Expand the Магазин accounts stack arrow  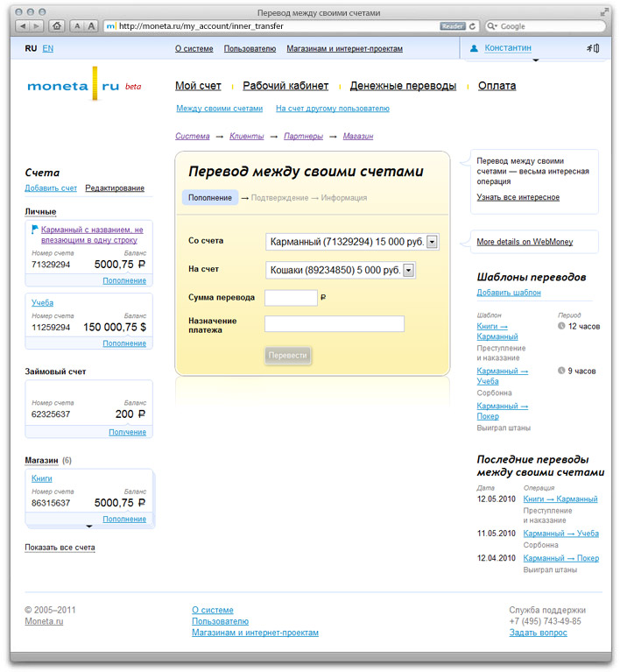88,527
